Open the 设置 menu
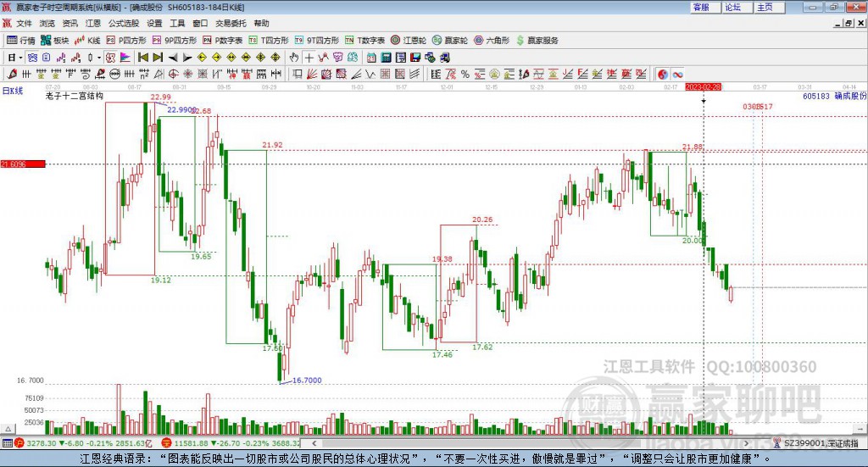868x467 pixels. click(x=154, y=23)
